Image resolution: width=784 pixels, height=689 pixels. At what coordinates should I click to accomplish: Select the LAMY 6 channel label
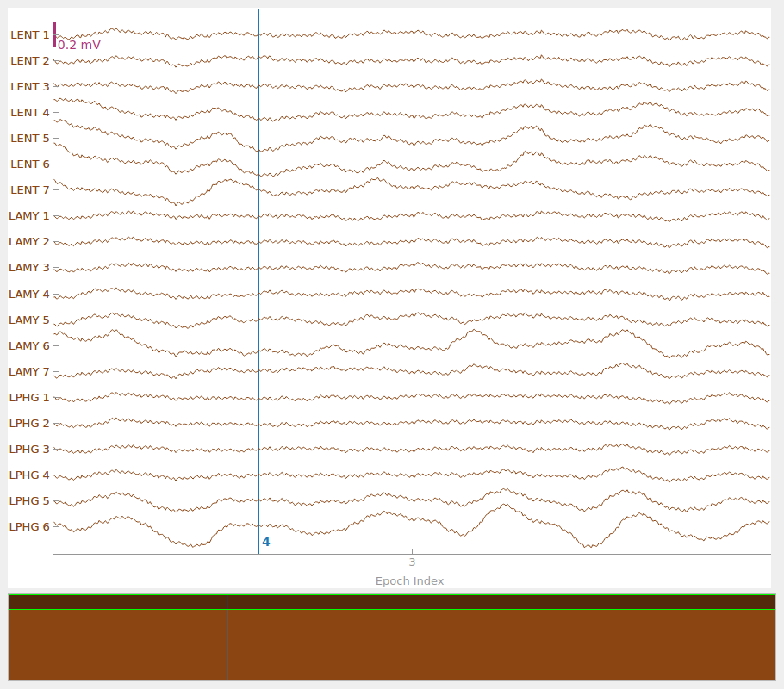pyautogui.click(x=29, y=346)
